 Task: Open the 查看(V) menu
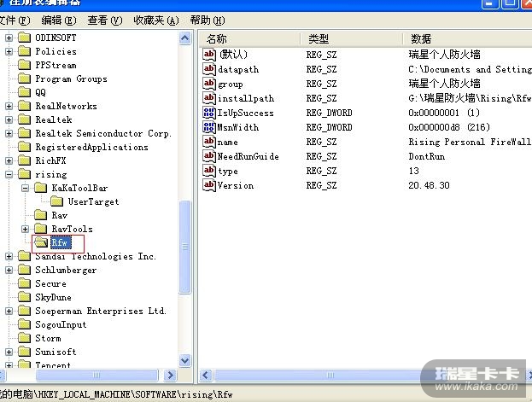click(104, 20)
